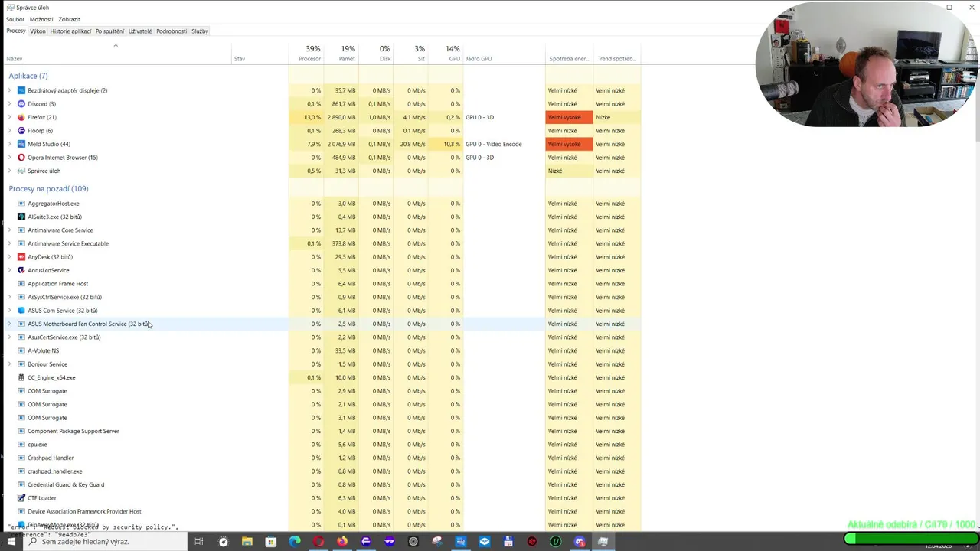Sort by the Název column header
Image resolution: width=980 pixels, height=551 pixels.
[x=116, y=54]
